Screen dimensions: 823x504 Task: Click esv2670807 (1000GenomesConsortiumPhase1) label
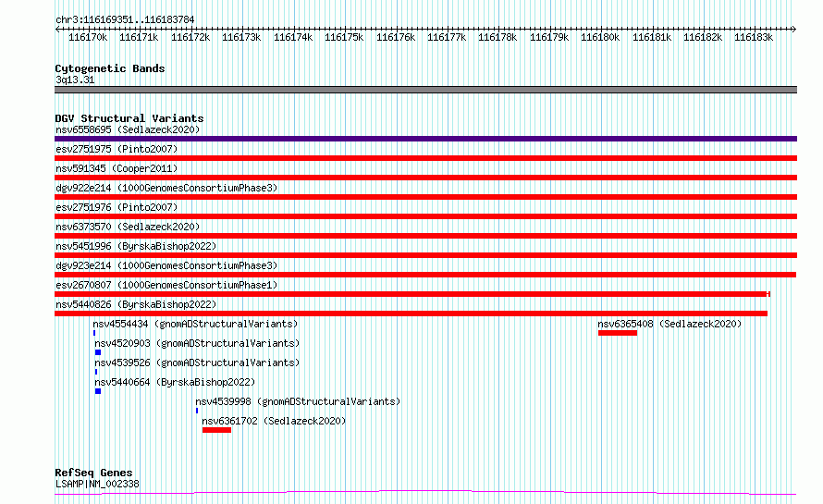(166, 285)
